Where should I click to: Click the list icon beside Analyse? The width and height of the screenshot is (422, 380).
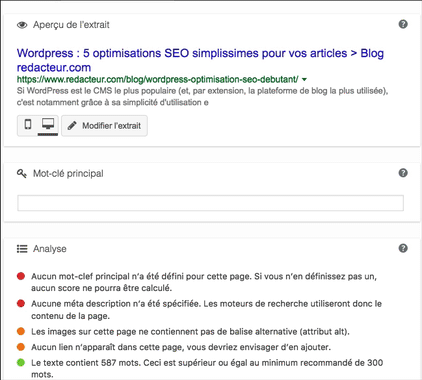22,249
